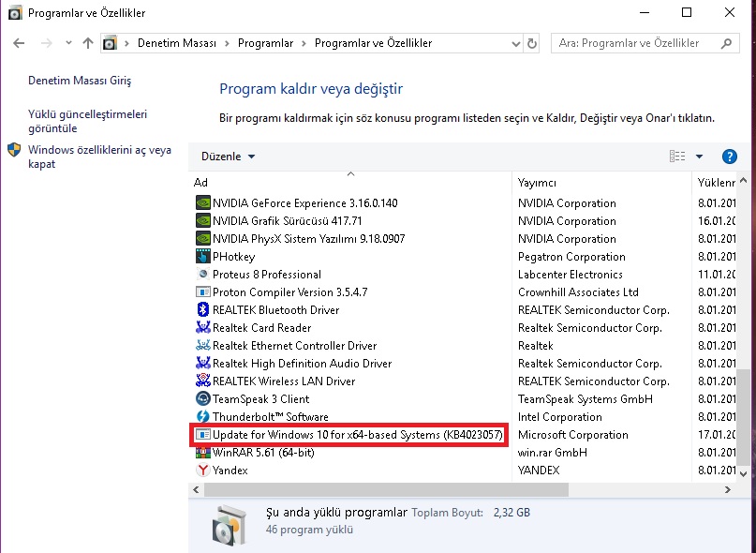The height and width of the screenshot is (553, 756).
Task: Select WinRAR 5.61 (64-bit) entry
Action: point(263,453)
